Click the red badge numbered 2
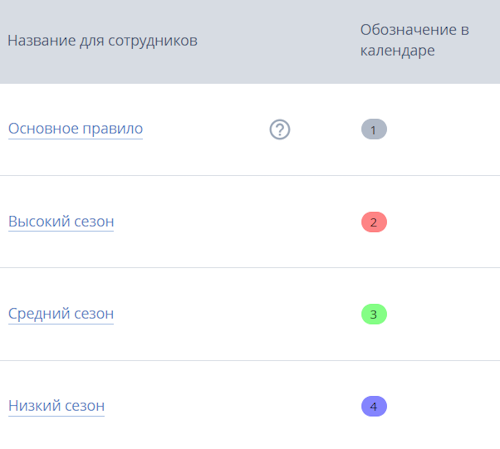Image resolution: width=500 pixels, height=449 pixels. (374, 222)
